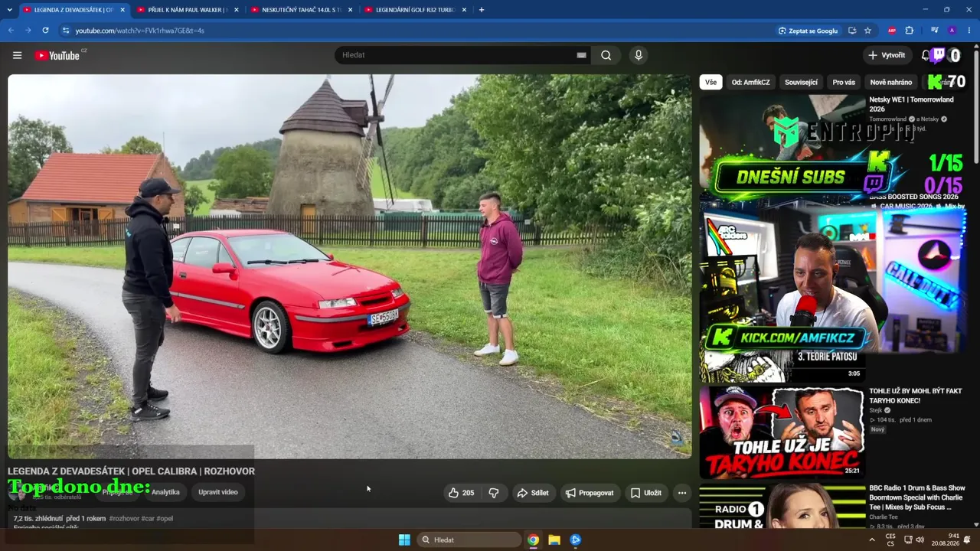Open Chrome profile avatar
The width and height of the screenshot is (980, 551).
952,31
